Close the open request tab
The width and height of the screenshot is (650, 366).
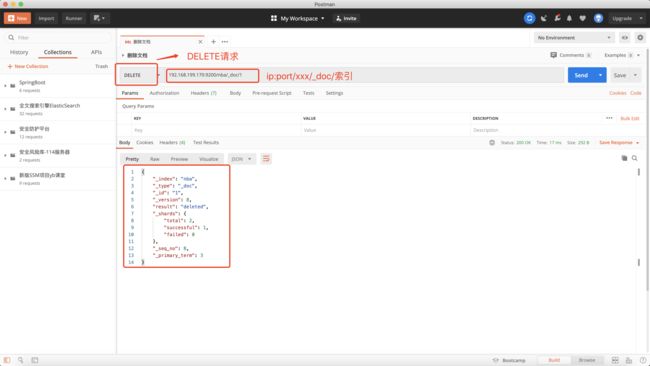point(201,42)
